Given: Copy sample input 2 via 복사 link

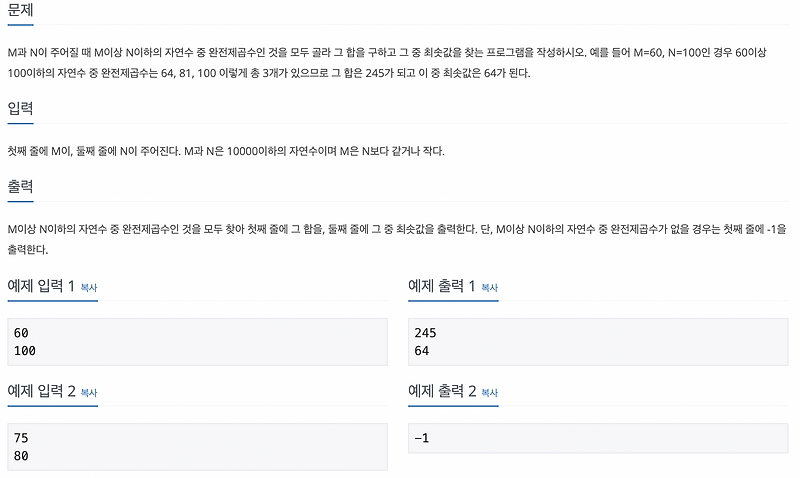Looking at the screenshot, I should [x=89, y=393].
